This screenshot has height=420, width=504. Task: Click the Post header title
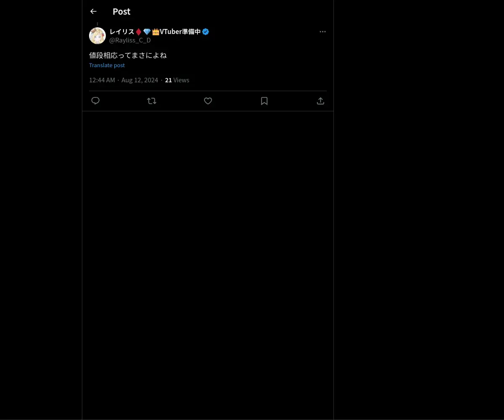pyautogui.click(x=121, y=11)
